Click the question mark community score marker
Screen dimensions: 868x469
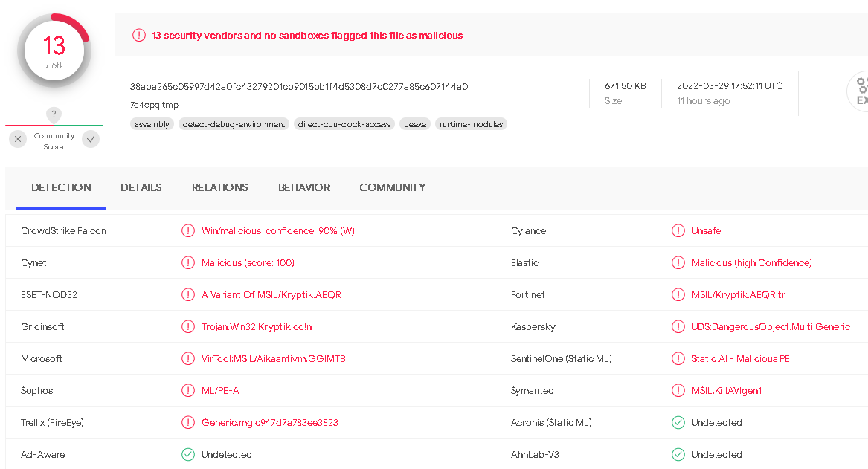54,114
